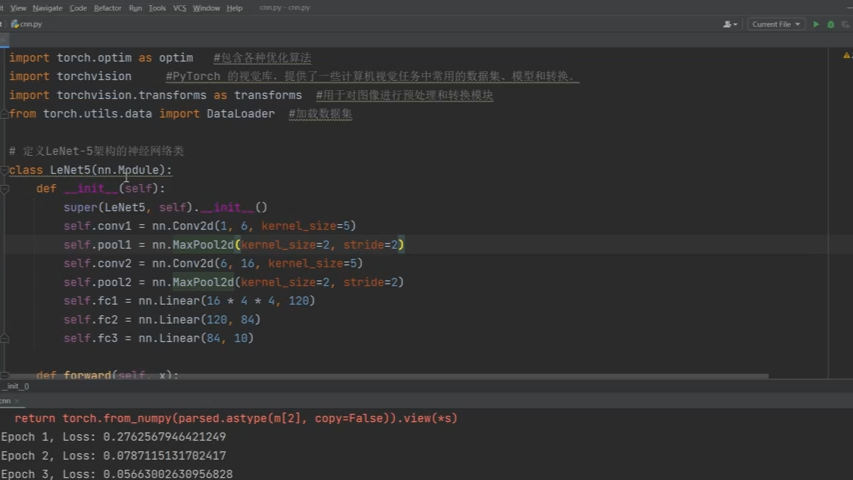The image size is (853, 480).
Task: Click the '#加载数据集' comment
Action: point(320,114)
